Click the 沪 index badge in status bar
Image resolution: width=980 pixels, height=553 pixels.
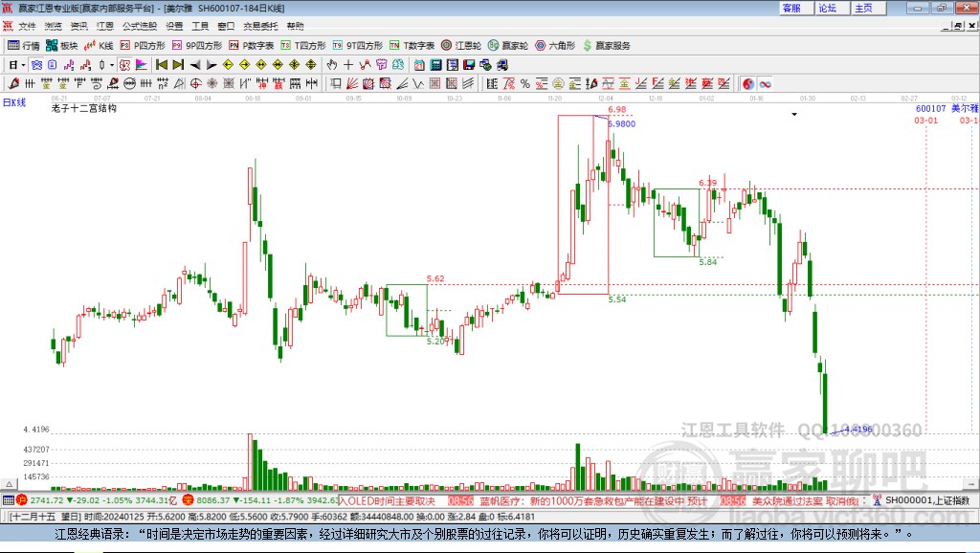pyautogui.click(x=22, y=500)
